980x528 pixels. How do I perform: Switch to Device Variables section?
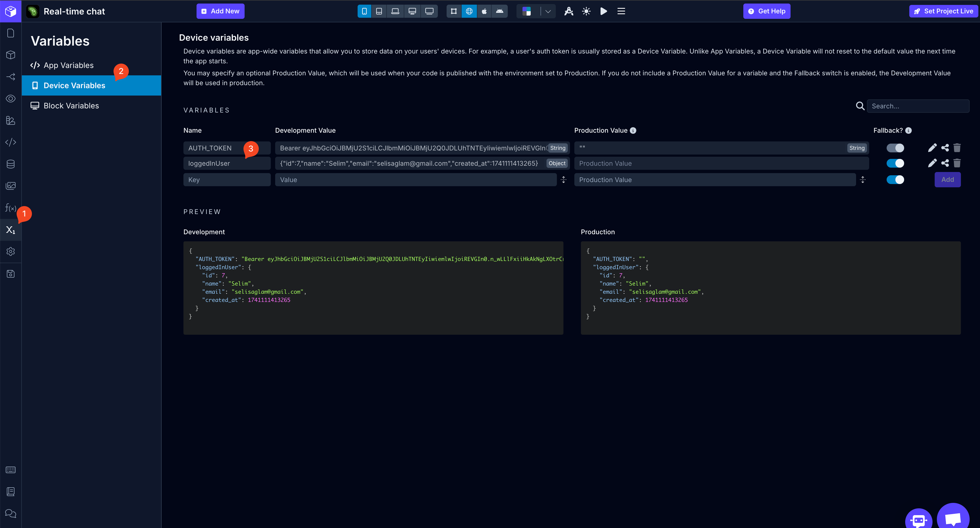(92, 85)
